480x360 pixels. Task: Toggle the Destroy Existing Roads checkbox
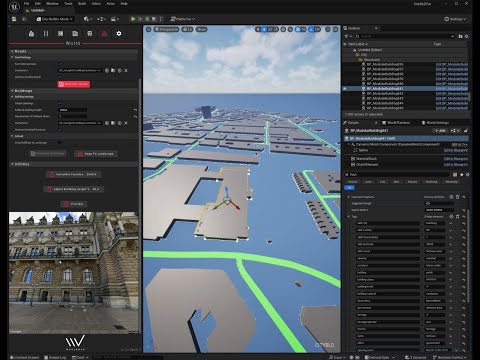tap(60, 77)
